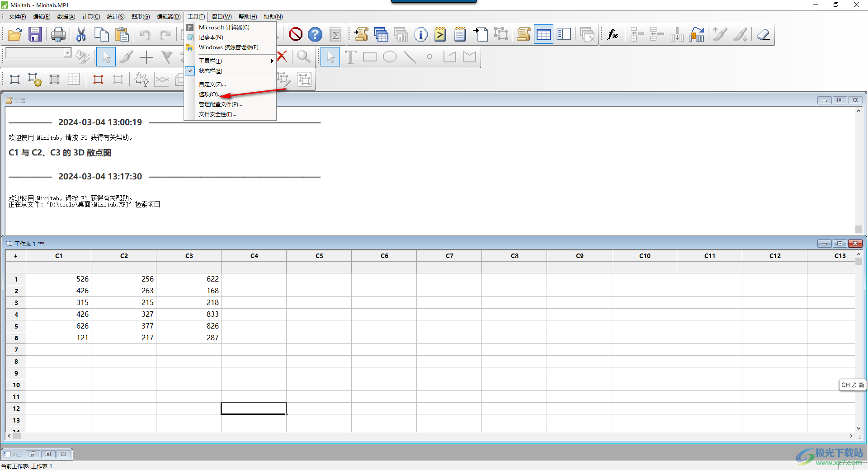The height and width of the screenshot is (470, 868).
Task: Open 自定义(Z)... menu entry
Action: click(230, 85)
